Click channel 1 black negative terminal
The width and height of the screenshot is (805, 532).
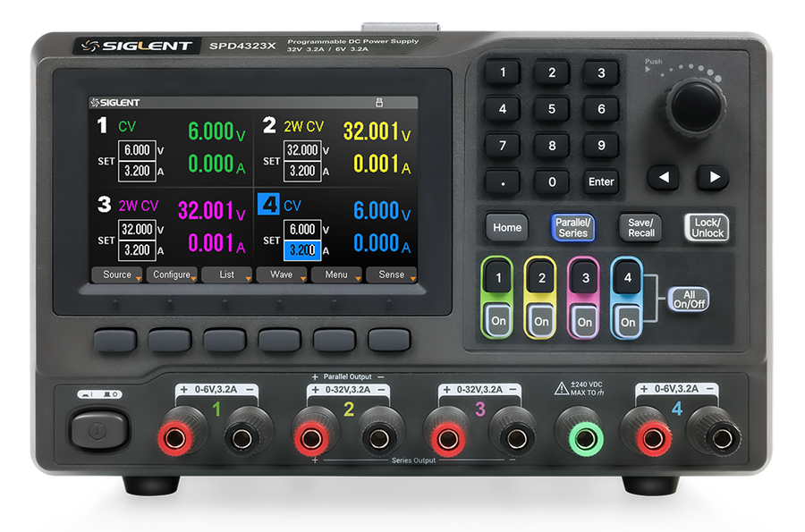point(241,439)
